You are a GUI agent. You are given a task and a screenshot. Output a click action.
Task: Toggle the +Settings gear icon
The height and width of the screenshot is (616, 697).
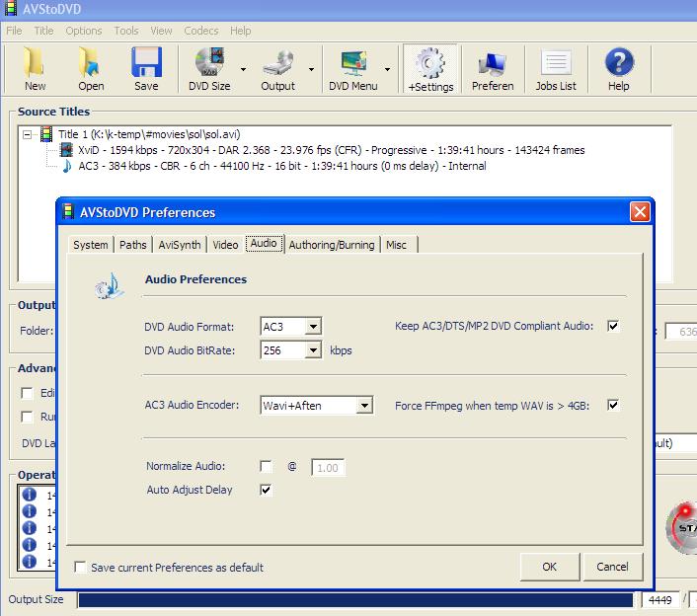tap(430, 63)
